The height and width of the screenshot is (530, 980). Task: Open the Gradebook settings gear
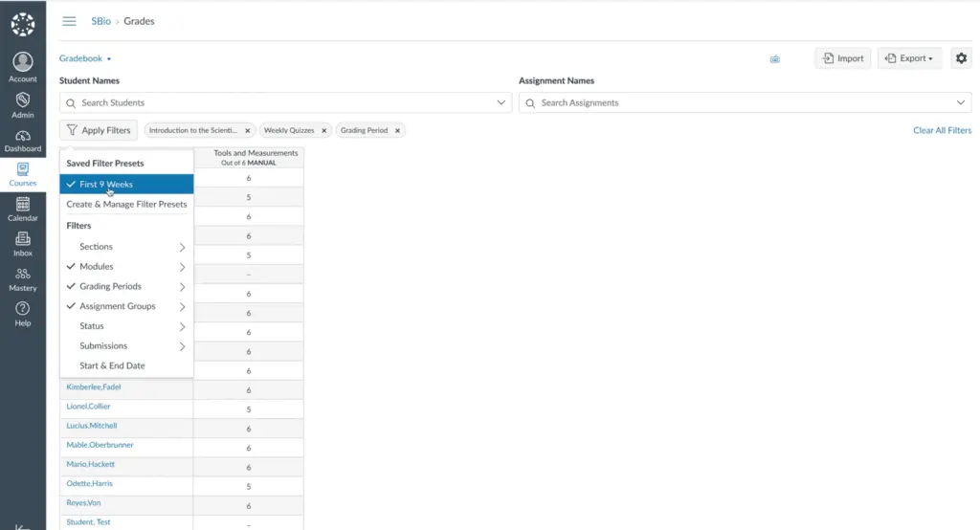tap(961, 58)
